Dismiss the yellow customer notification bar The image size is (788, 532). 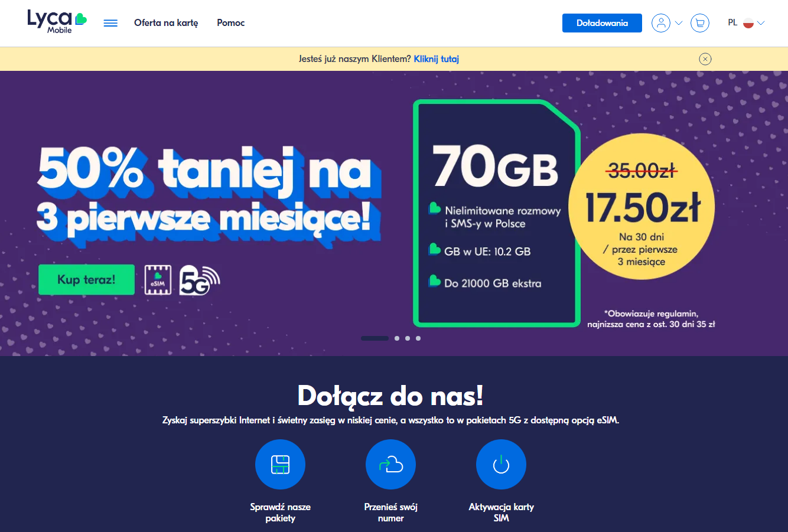coord(705,59)
